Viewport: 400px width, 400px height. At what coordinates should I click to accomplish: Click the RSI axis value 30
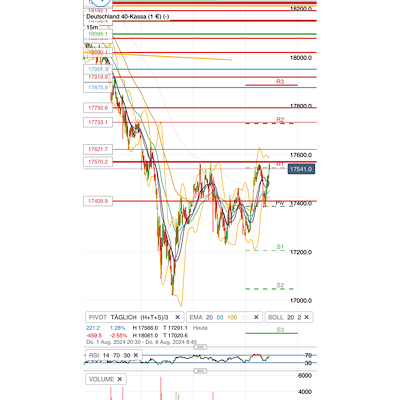[308, 363]
